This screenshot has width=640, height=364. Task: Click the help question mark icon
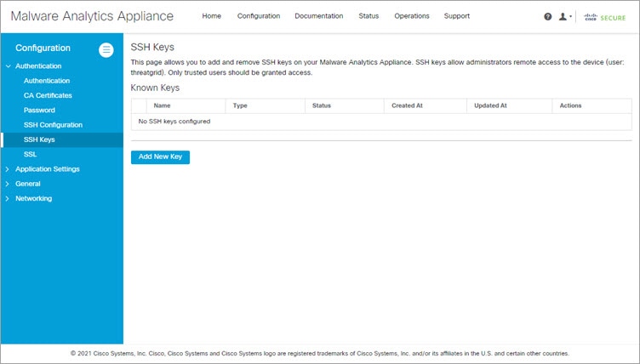click(x=548, y=16)
